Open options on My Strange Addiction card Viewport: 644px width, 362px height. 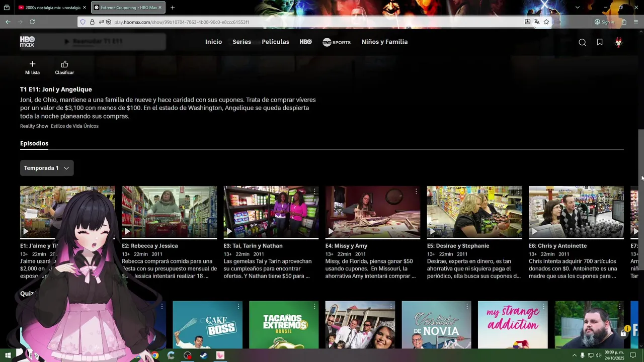(x=543, y=306)
